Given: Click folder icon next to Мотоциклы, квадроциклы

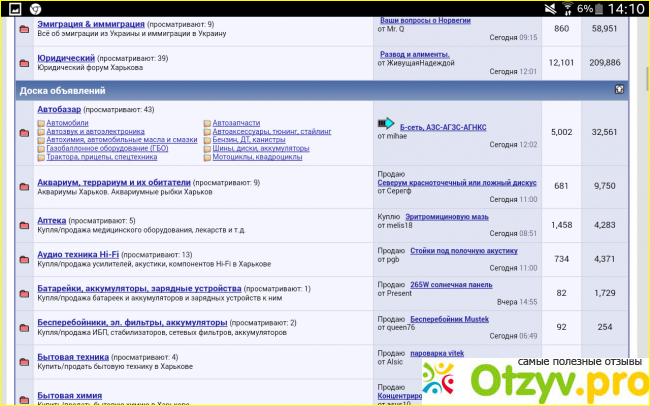Looking at the screenshot, I should tap(207, 157).
